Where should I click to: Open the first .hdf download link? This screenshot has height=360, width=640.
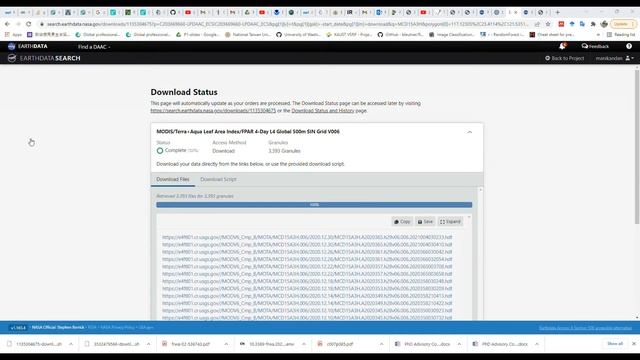click(307, 237)
